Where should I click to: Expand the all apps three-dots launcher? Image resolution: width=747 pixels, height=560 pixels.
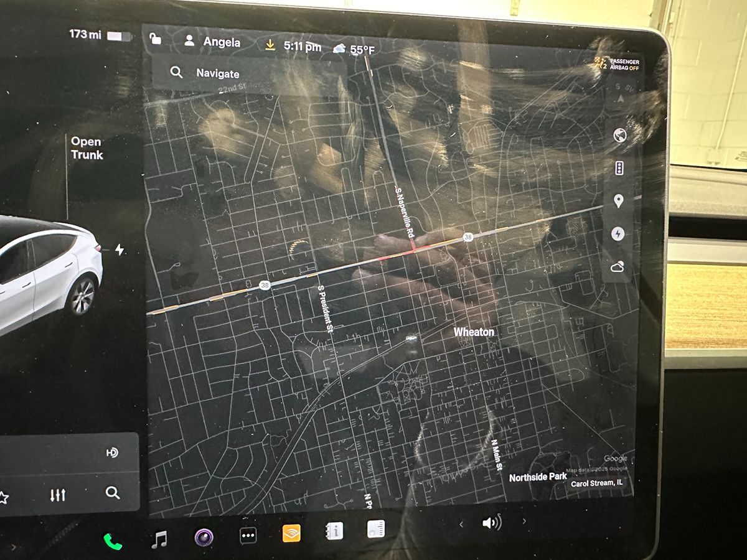click(x=248, y=536)
